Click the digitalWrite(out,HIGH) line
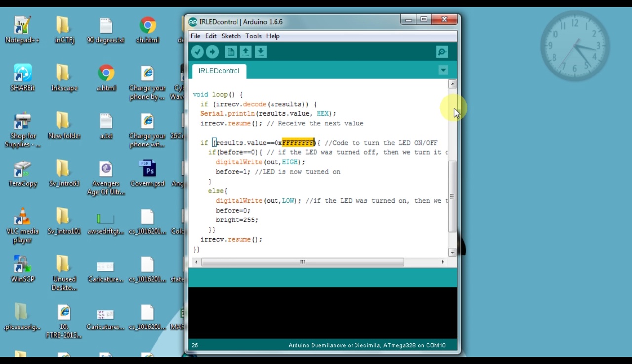This screenshot has height=364, width=632. pos(260,162)
